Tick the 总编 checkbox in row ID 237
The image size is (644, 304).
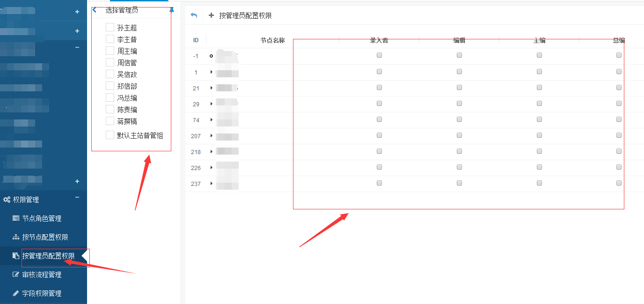(x=619, y=183)
